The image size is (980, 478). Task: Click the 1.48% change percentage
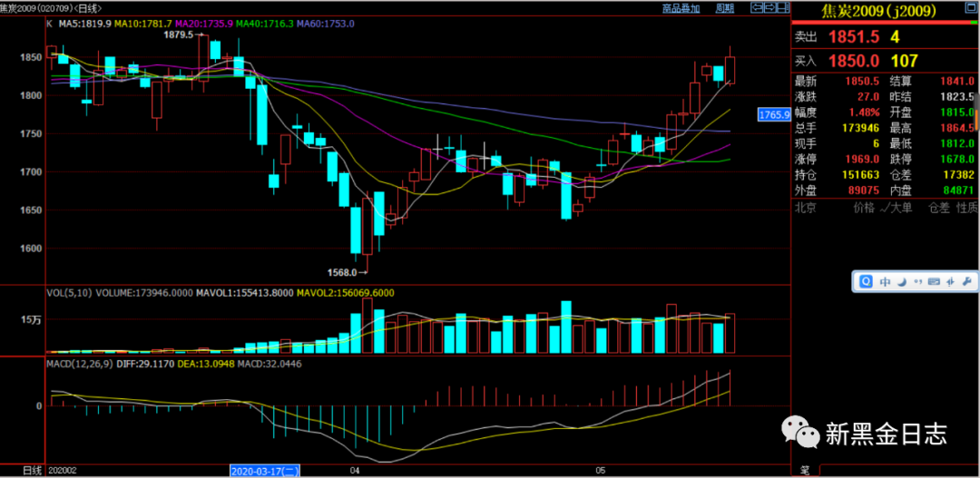pos(865,112)
